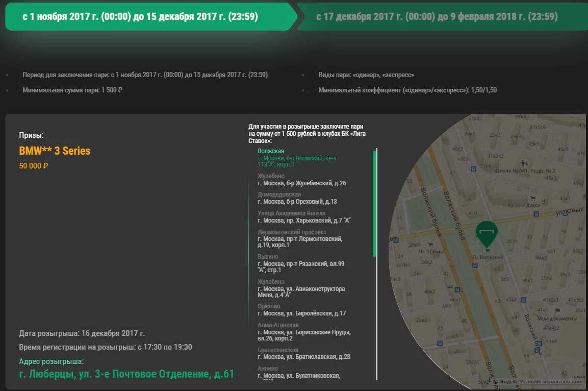Image resolution: width=588 pixels, height=391 pixels.
Task: Choose the Братиславская club entry
Action: tap(304, 353)
